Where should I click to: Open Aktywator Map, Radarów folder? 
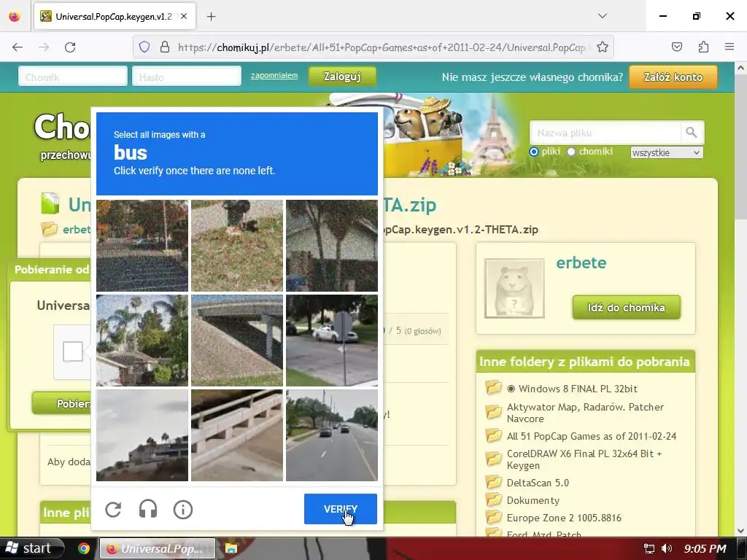[585, 413]
